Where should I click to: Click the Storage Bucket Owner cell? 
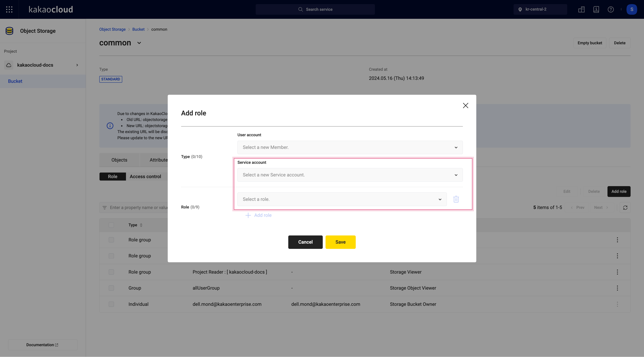click(413, 304)
